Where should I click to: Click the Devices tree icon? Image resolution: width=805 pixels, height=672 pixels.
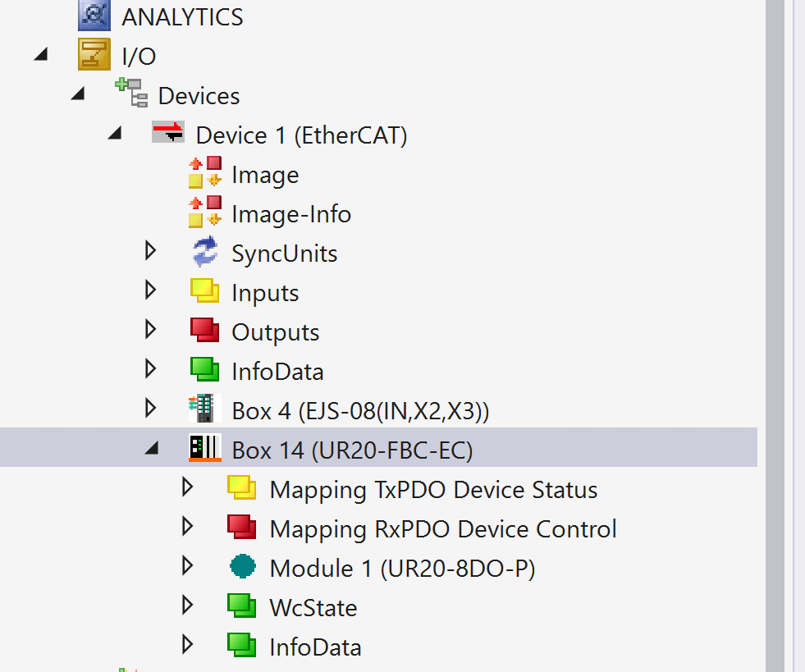[130, 94]
